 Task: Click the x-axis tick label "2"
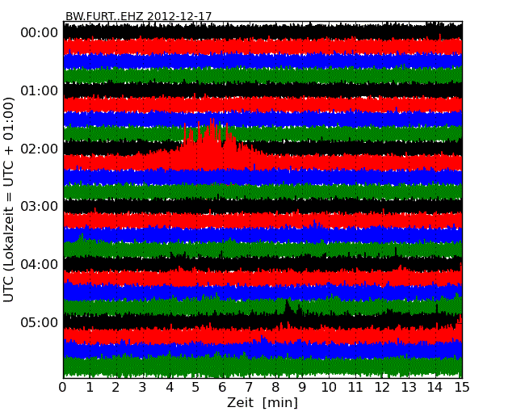pos(115,388)
